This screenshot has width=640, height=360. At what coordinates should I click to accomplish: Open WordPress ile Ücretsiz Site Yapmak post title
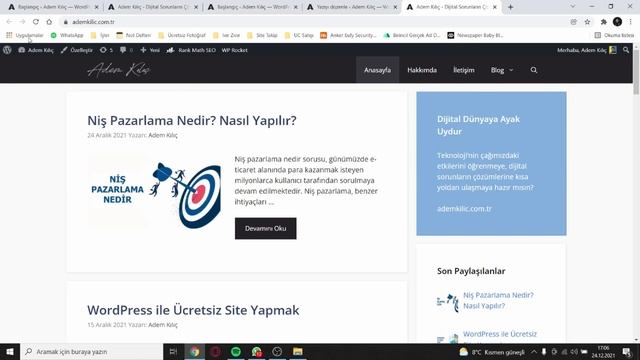(193, 310)
